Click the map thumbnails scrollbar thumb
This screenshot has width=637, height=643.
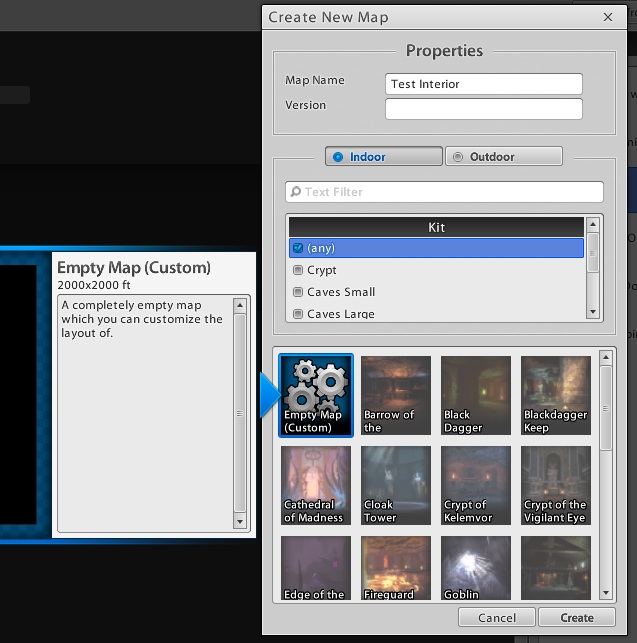click(x=606, y=408)
